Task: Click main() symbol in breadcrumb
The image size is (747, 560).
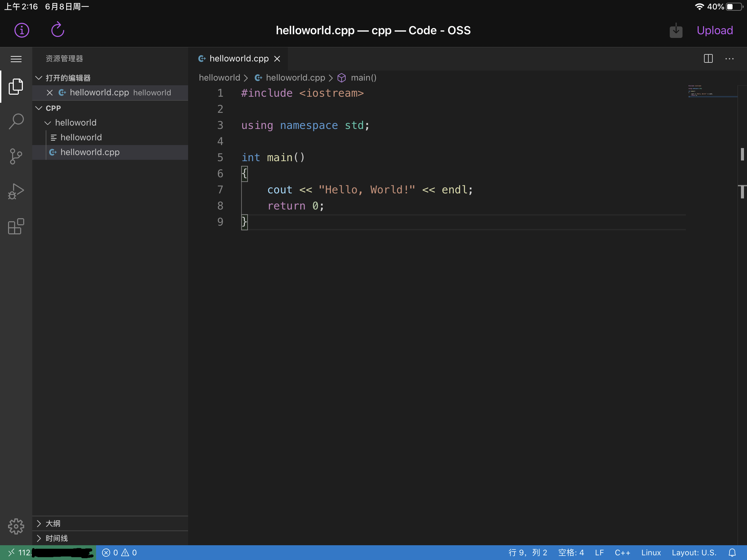Action: 357,78
